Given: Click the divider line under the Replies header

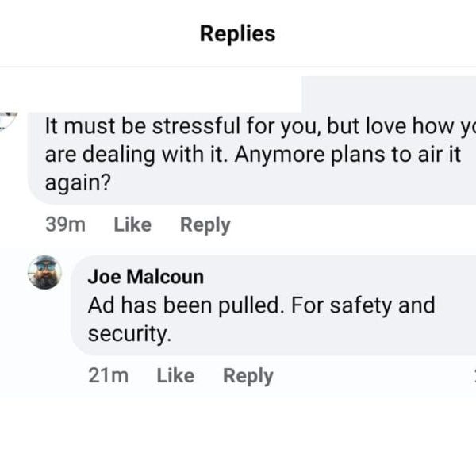Looking at the screenshot, I should 238,67.
